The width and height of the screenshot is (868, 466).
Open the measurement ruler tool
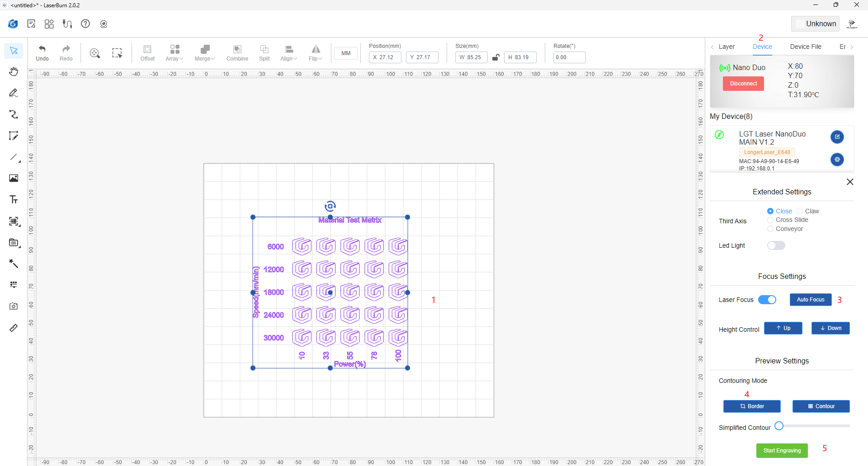pyautogui.click(x=14, y=328)
